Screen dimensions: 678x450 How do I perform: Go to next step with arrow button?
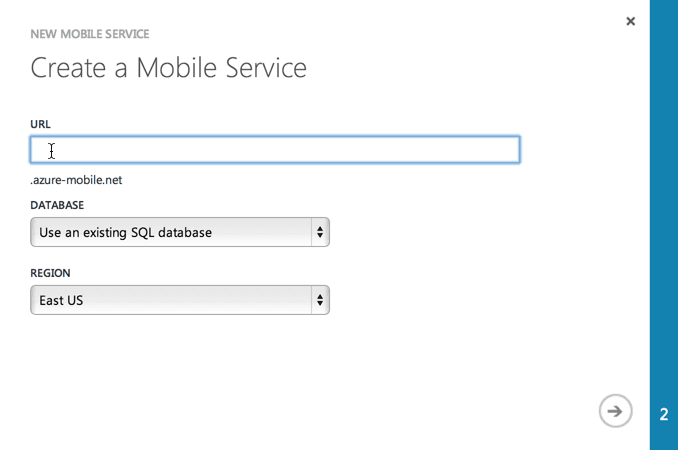point(616,411)
